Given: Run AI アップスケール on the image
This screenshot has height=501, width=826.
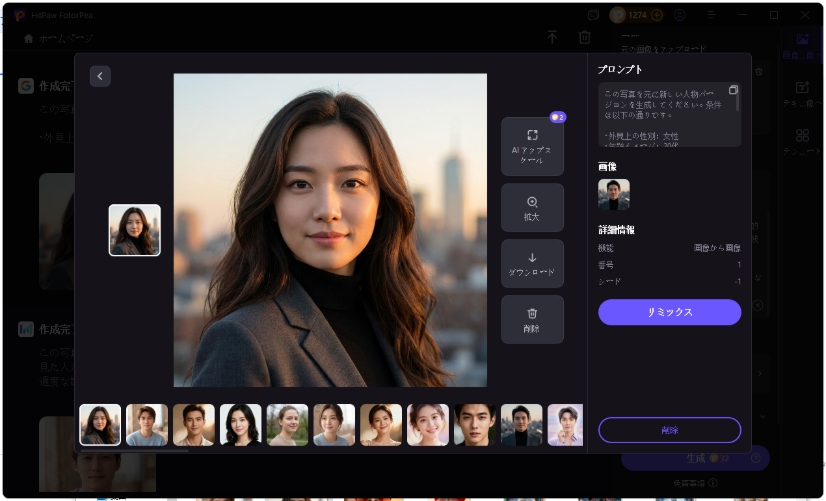Looking at the screenshot, I should point(532,146).
